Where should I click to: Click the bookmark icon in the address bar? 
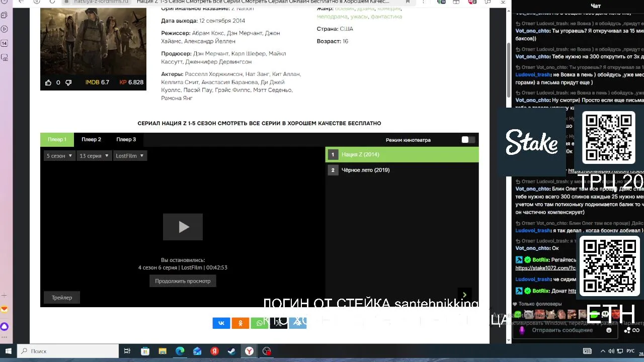[x=408, y=2]
